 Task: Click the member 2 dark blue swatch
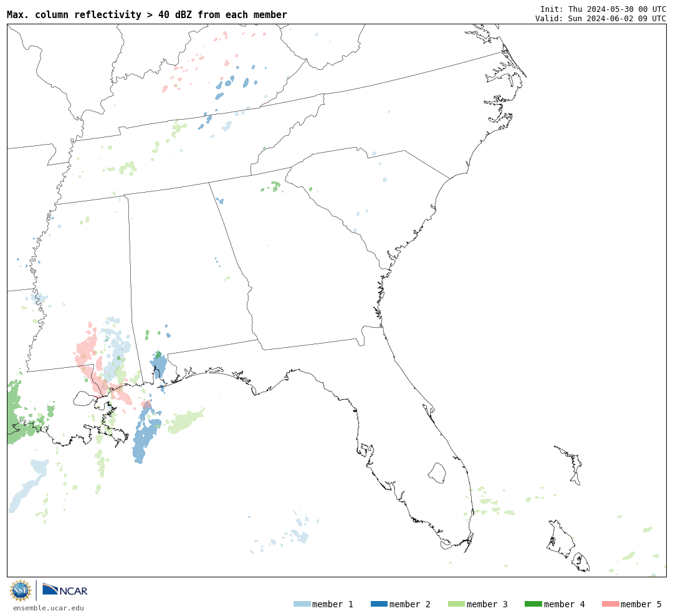click(x=379, y=604)
